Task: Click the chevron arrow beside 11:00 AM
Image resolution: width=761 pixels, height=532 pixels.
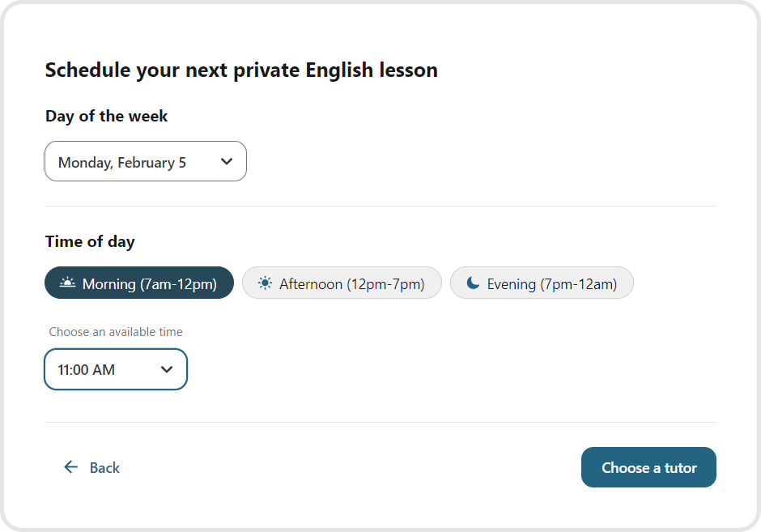Action: 167,369
